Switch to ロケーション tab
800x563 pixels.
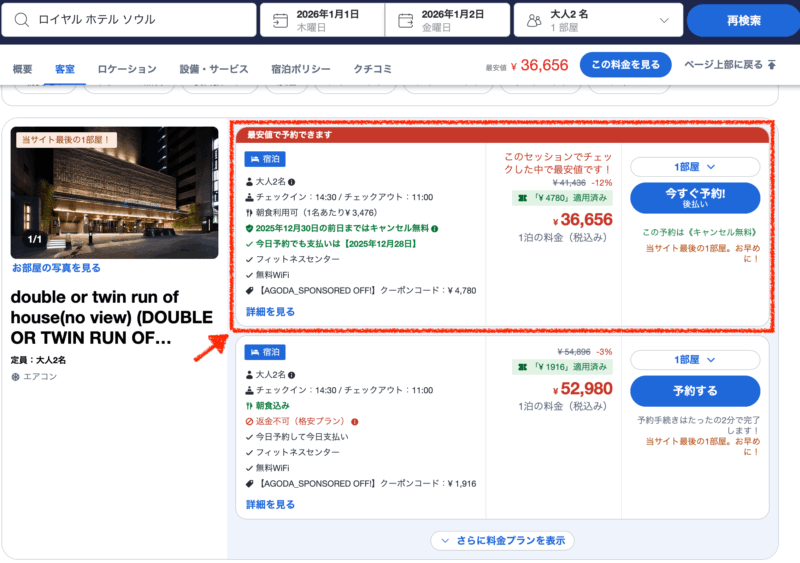[127, 69]
